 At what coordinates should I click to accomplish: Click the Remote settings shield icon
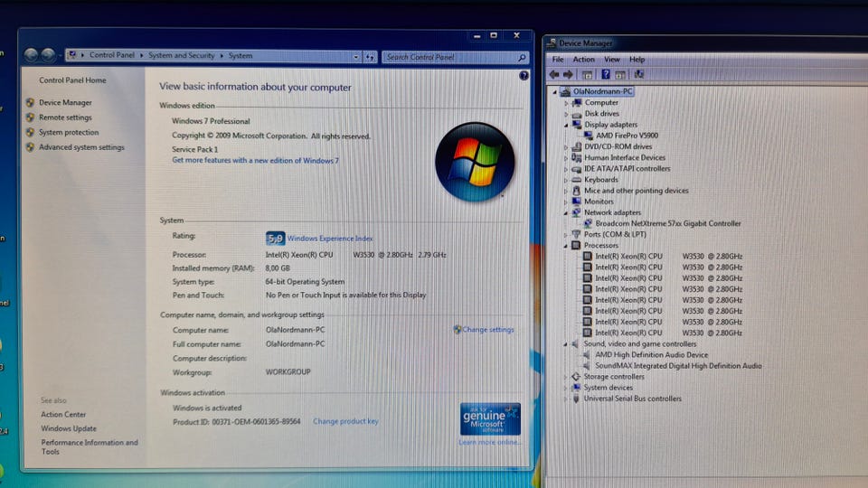[x=30, y=117]
